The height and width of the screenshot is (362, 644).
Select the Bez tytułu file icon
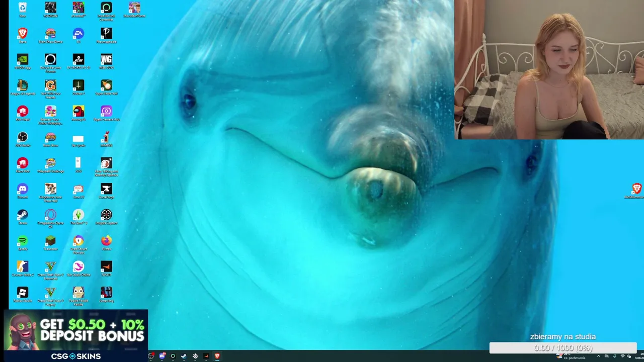78,140
